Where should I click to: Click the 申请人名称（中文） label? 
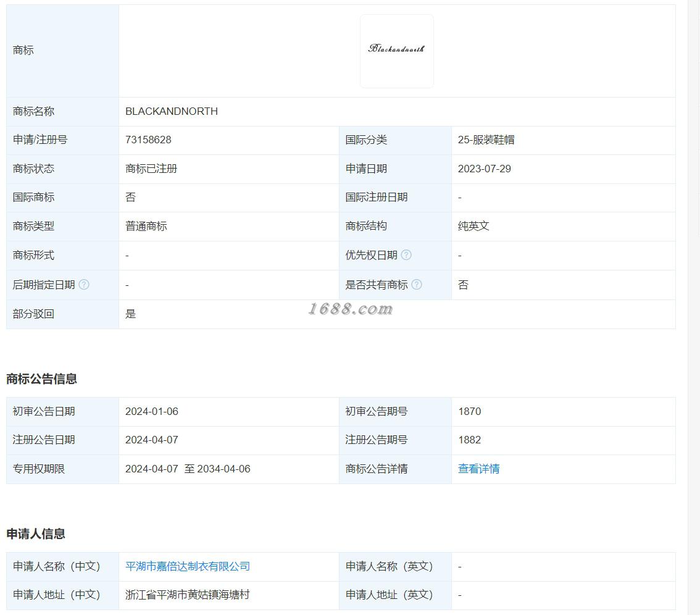click(x=56, y=566)
